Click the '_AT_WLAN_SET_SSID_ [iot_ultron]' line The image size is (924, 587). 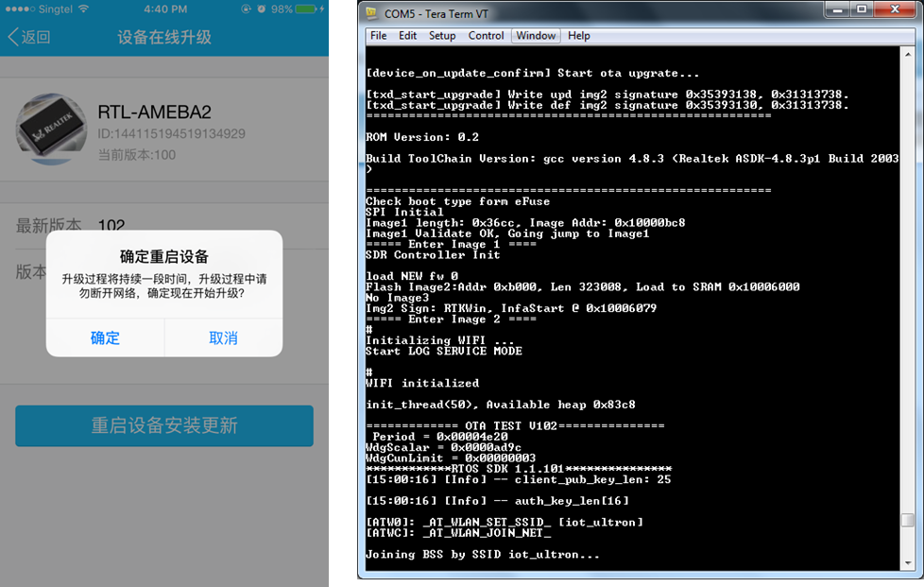[505, 522]
